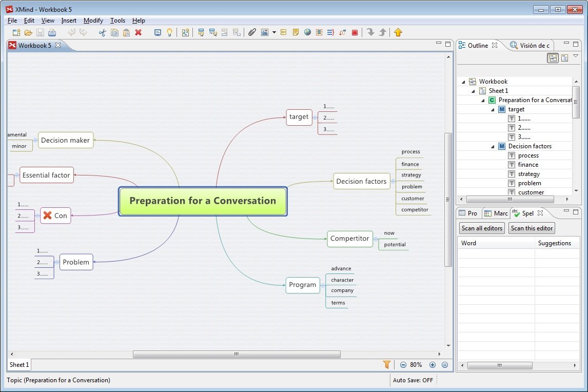
Task: Insert a hyperlink with the globe toolbar icon
Action: coord(308,32)
